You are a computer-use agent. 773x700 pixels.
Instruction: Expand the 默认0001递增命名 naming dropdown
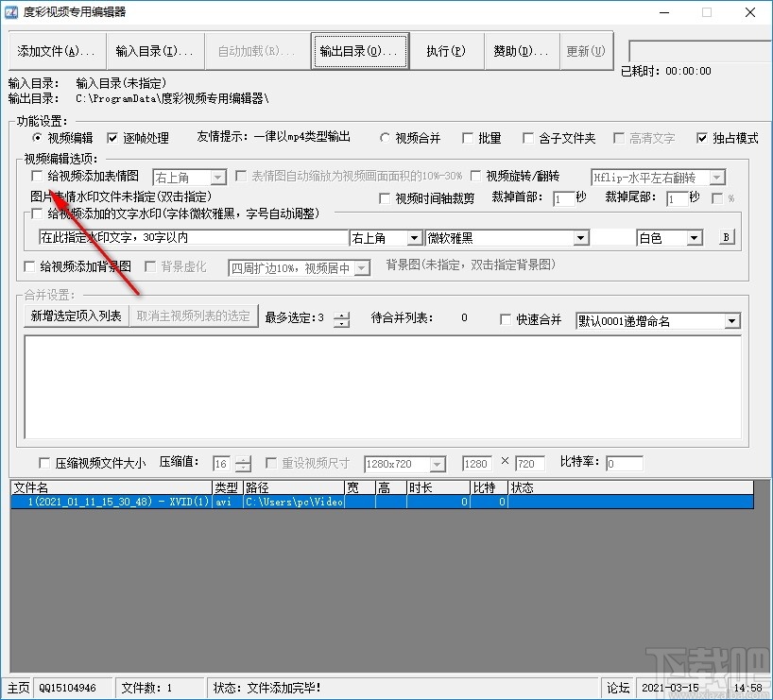pyautogui.click(x=731, y=320)
